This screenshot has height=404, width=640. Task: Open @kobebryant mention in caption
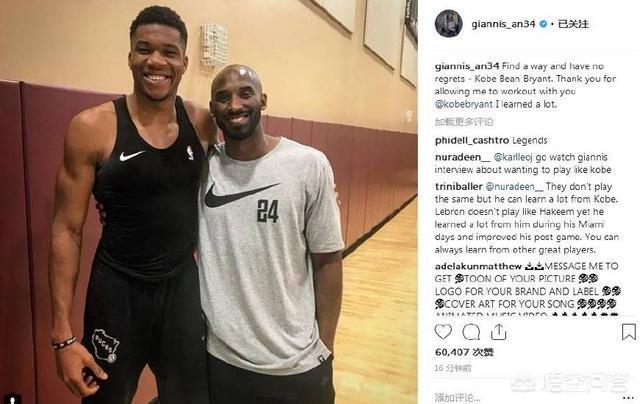coord(464,104)
